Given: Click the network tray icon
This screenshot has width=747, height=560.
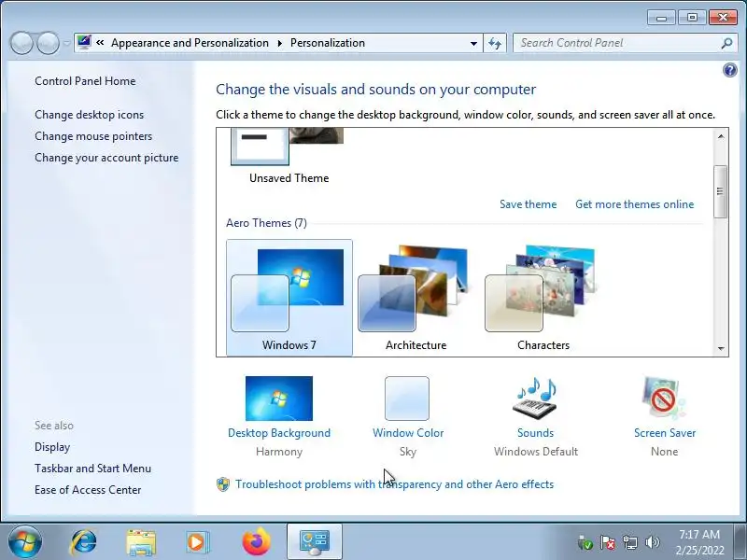Looking at the screenshot, I should (629, 542).
